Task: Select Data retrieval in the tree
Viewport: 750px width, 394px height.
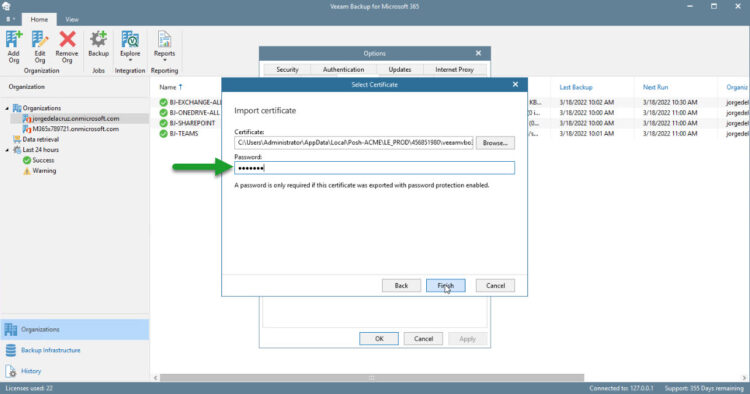Action: pos(41,140)
